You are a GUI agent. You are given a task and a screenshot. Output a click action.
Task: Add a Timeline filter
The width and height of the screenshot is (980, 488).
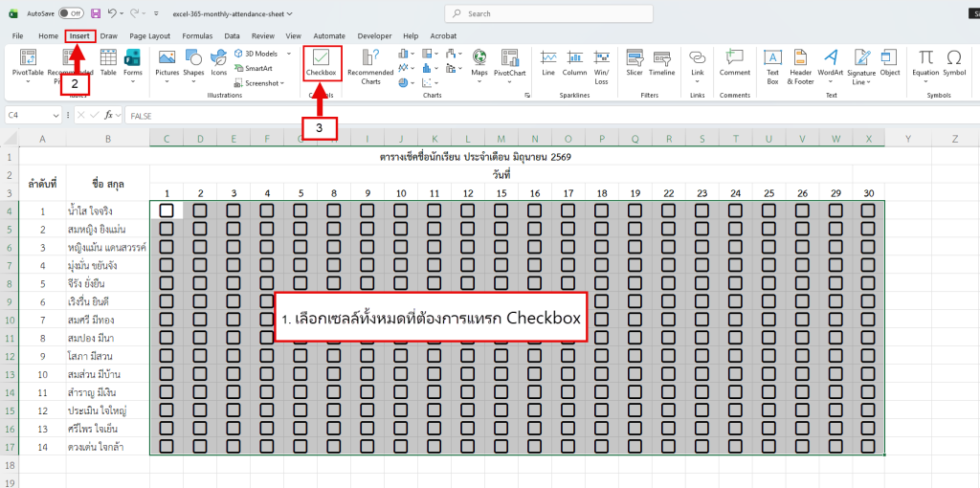662,64
